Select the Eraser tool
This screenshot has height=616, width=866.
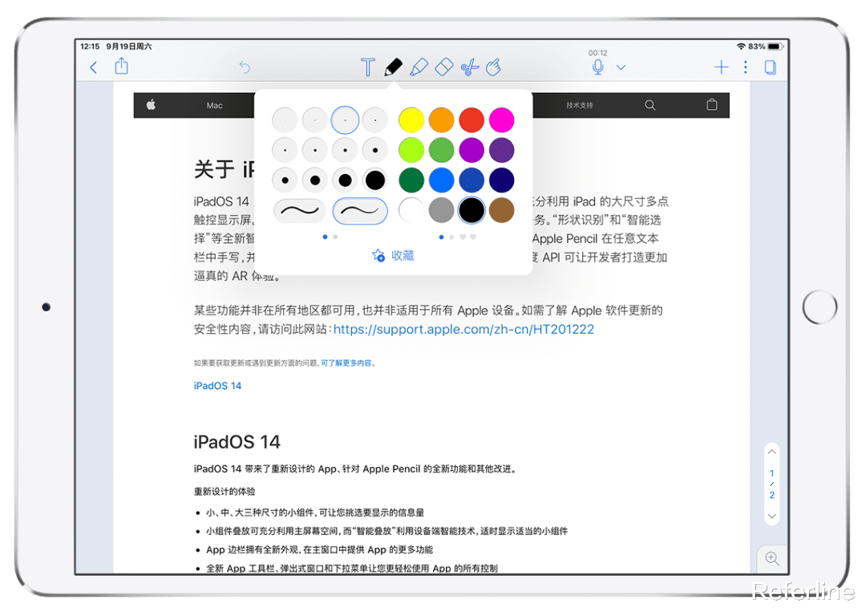443,67
